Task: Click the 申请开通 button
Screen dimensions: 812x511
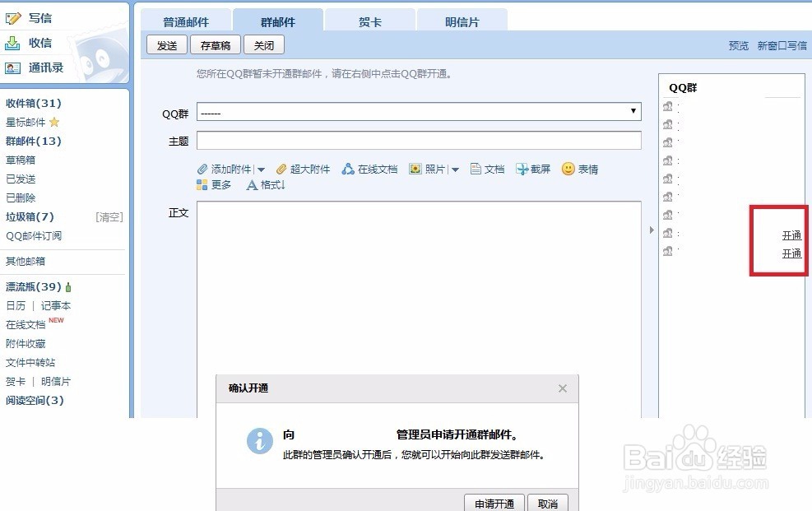Action: pyautogui.click(x=494, y=504)
